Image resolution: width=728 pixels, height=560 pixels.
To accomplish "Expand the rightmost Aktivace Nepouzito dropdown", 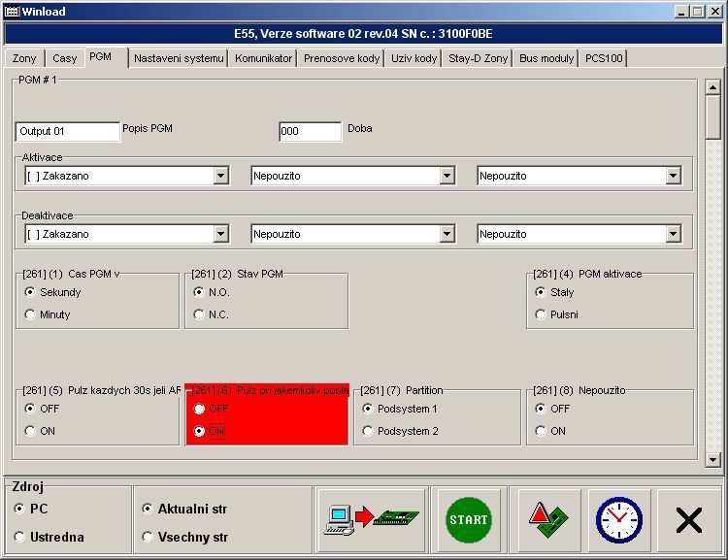I will pyautogui.click(x=673, y=176).
